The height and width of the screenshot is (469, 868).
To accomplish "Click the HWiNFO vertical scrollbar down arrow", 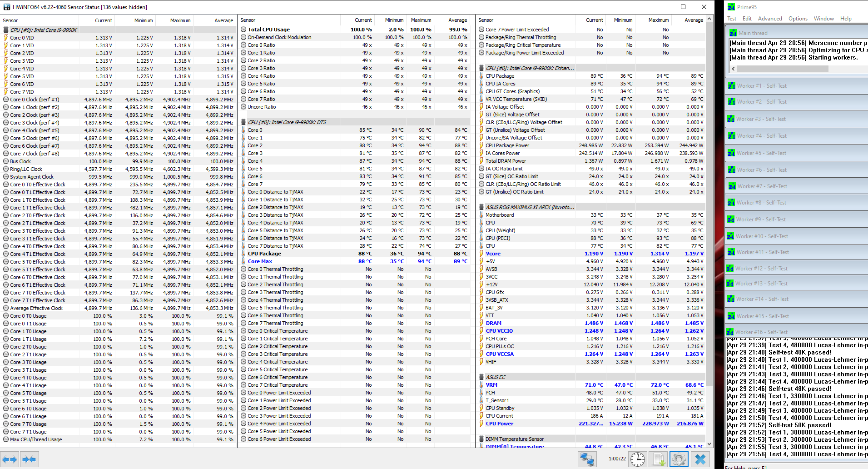I will [x=709, y=444].
